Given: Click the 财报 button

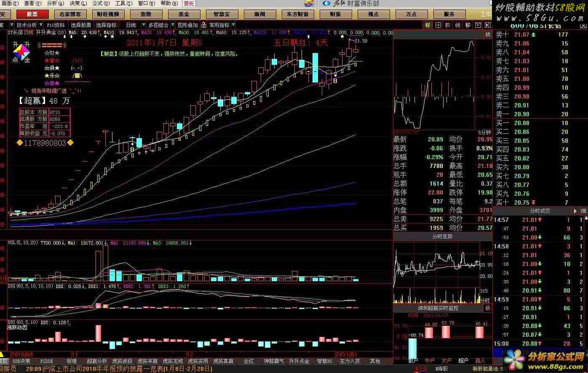Looking at the screenshot, I should pos(336,14).
